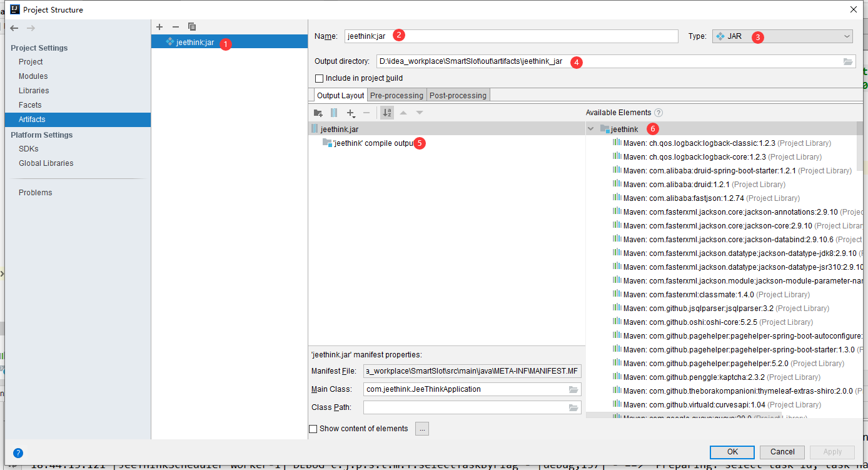The width and height of the screenshot is (868, 470).
Task: Toggle sort elements by names and types
Action: tap(387, 113)
